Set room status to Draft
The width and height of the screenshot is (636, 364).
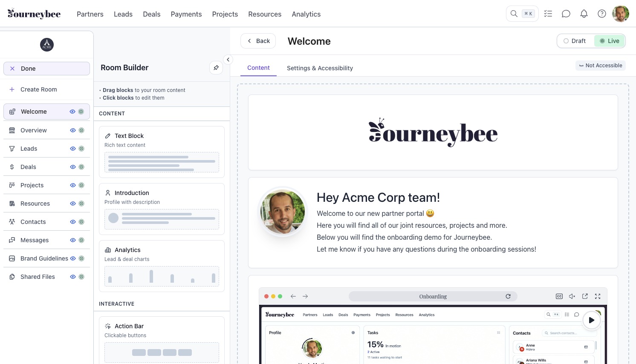575,41
